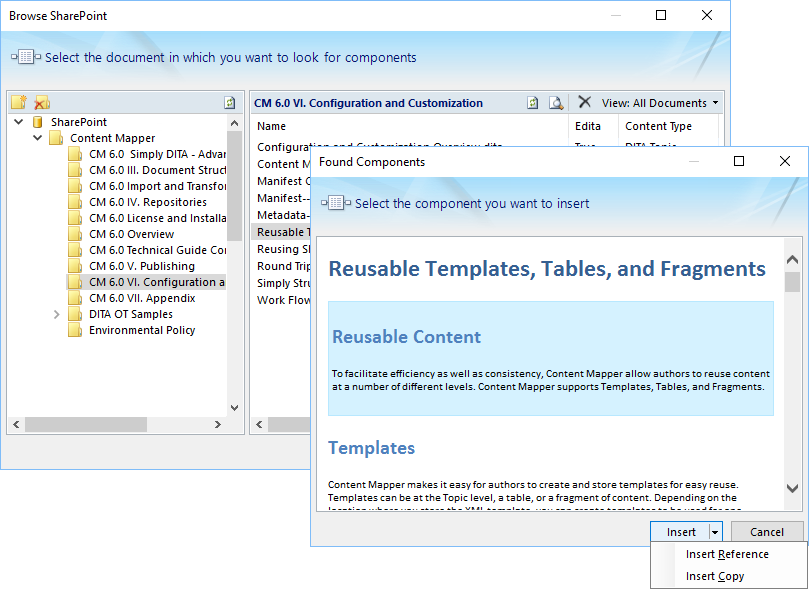This screenshot has height=589, width=809.
Task: Choose Insert Reference from the menu
Action: coord(727,554)
